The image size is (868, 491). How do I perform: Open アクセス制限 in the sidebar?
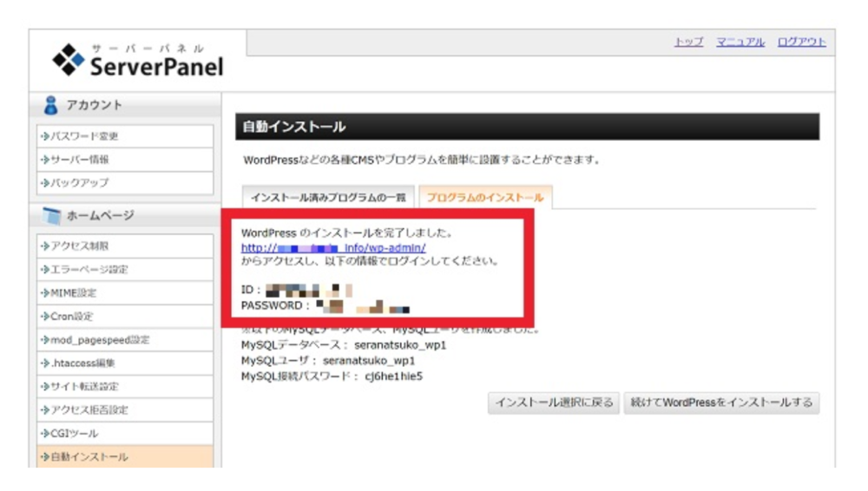[125, 245]
